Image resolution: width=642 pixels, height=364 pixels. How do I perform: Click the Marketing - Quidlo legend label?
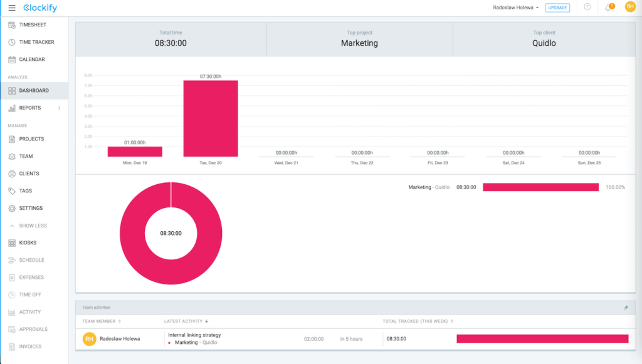point(429,187)
